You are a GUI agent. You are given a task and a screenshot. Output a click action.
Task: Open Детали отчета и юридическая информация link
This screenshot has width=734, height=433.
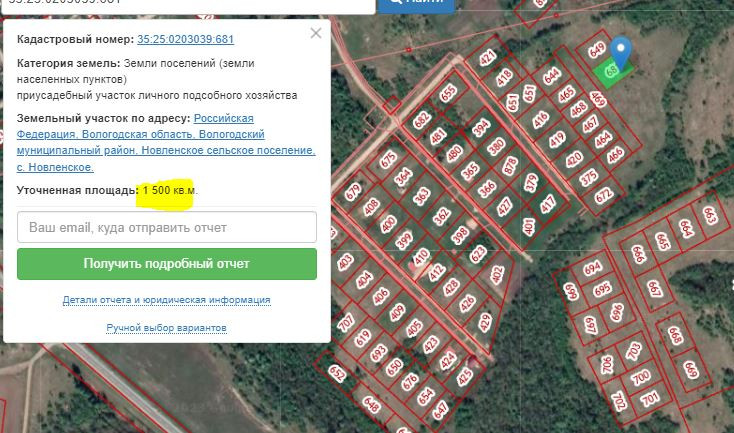pos(166,300)
